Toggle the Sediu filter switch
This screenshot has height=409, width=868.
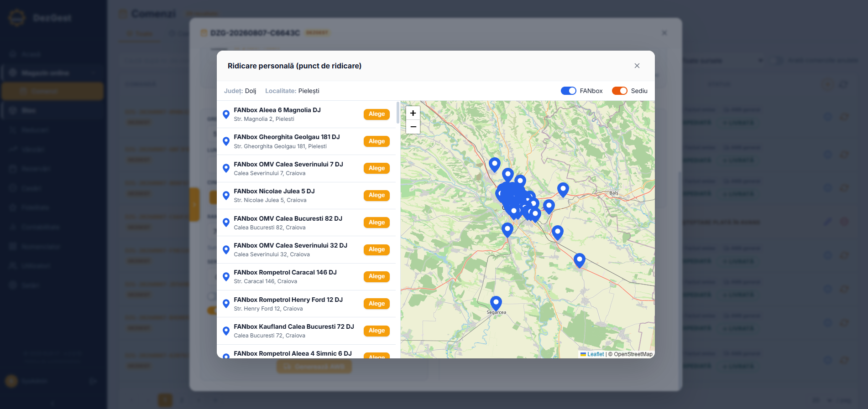coord(620,91)
